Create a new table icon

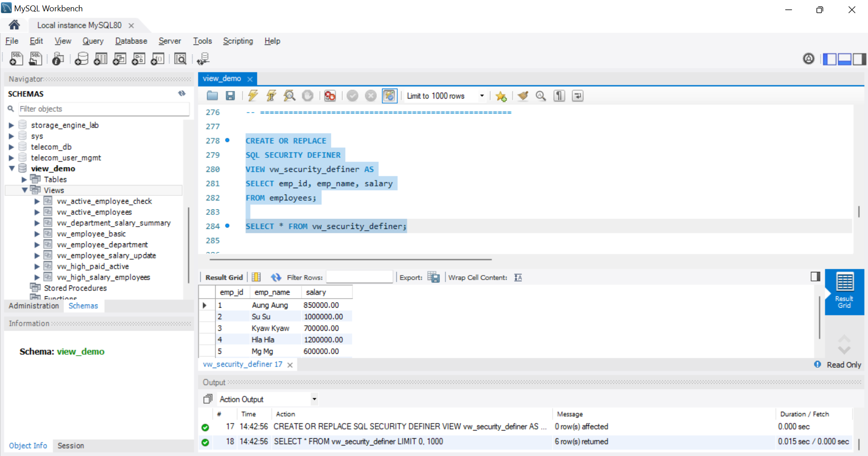100,59
